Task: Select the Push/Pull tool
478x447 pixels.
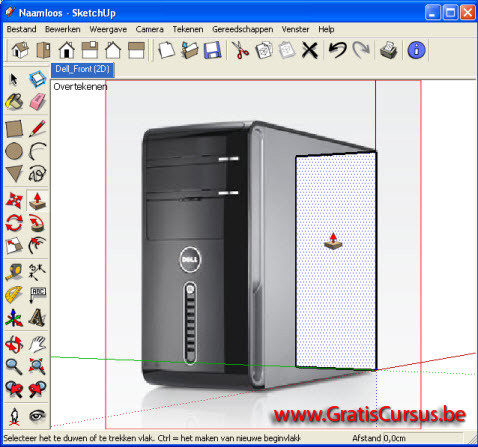Action: (37, 201)
